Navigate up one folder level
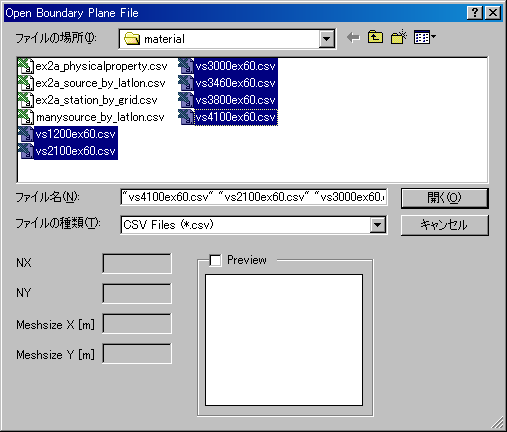Image resolution: width=507 pixels, height=432 pixels. coord(375,37)
